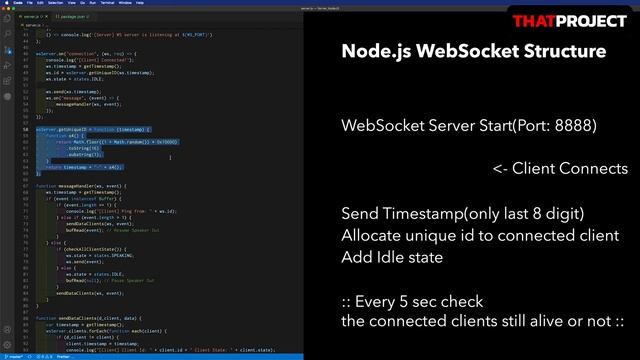Viewport: 640px width, 360px height.
Task: Click the Add Idle state slide text
Action: [392, 258]
